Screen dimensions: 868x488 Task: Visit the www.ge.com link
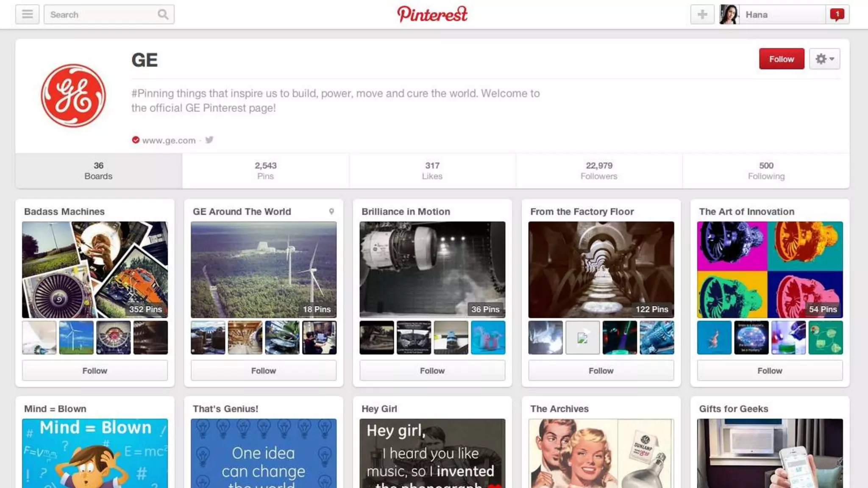click(169, 140)
